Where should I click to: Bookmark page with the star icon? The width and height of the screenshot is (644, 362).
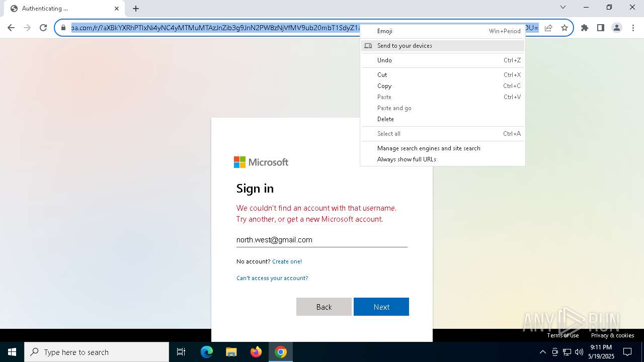[565, 28]
